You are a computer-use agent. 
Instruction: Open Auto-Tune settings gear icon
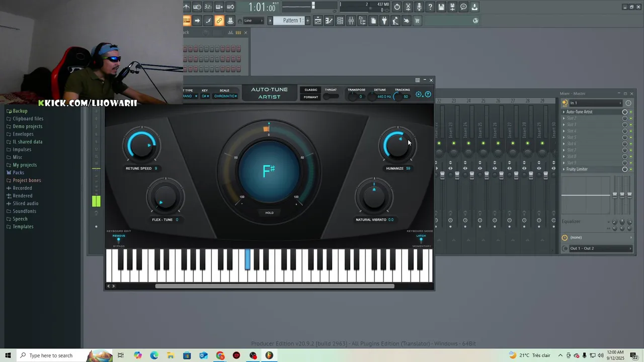pyautogui.click(x=419, y=94)
